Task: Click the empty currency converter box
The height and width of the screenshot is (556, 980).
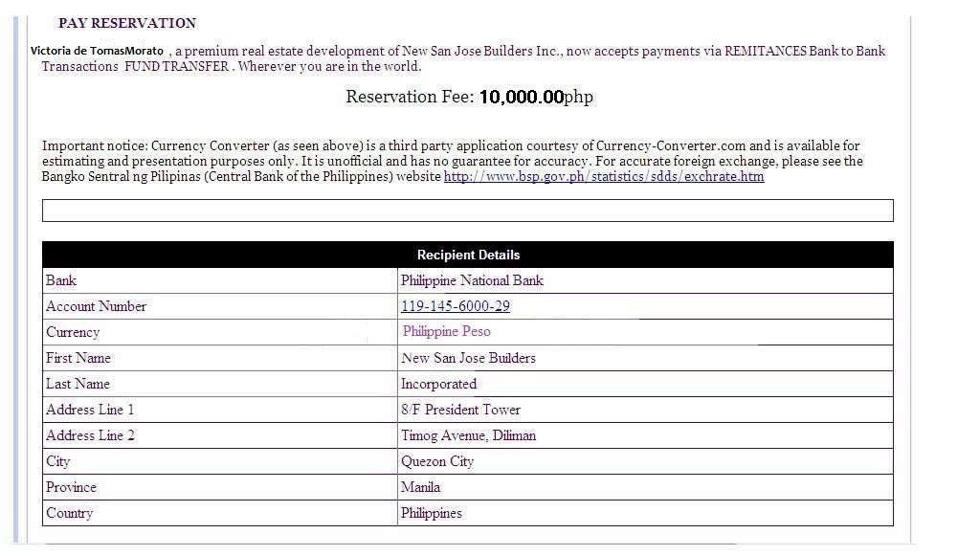Action: tap(467, 211)
